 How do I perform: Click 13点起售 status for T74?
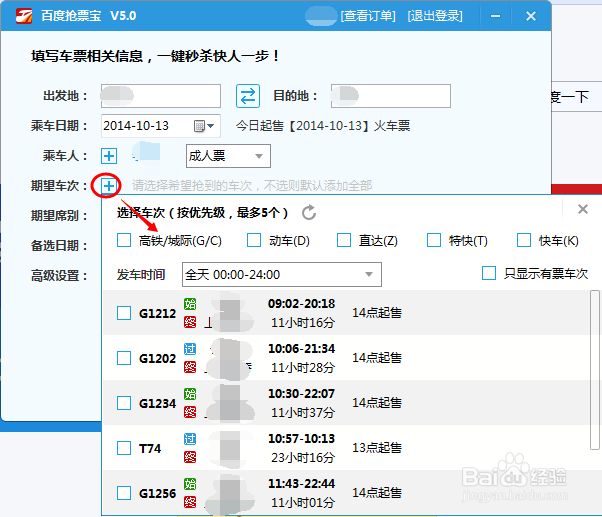(377, 448)
